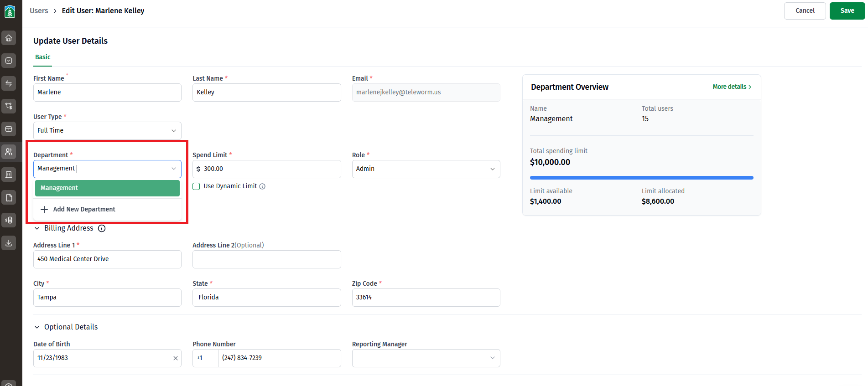This screenshot has width=868, height=386.
Task: Open More details for department overview
Action: [x=732, y=87]
